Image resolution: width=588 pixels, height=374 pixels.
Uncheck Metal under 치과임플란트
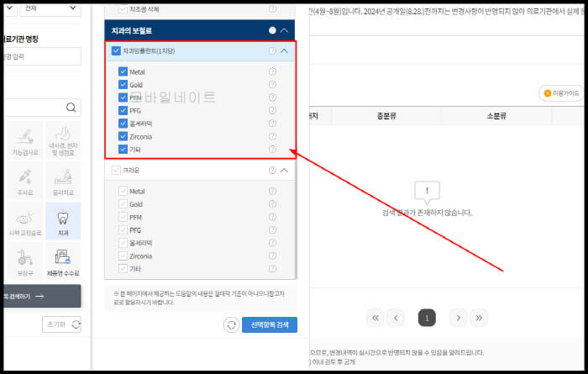coord(123,71)
